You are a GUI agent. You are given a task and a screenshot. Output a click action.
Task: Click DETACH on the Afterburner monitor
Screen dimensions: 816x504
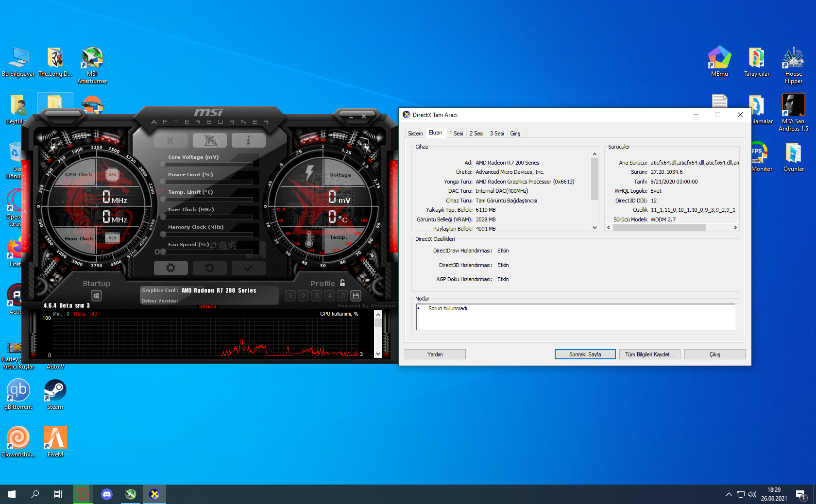coord(208,307)
